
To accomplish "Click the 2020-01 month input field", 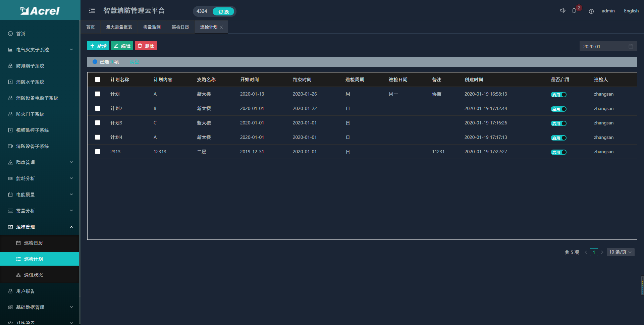I will coord(603,47).
